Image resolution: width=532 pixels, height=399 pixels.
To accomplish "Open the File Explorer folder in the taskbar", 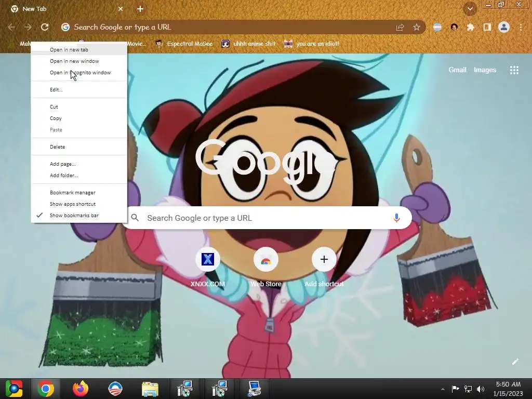I will tap(150, 389).
